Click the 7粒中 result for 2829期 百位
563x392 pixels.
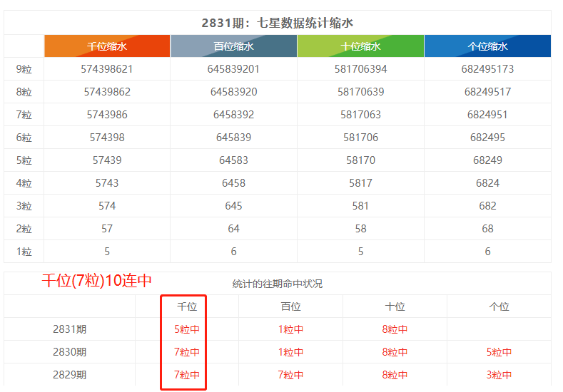point(290,375)
